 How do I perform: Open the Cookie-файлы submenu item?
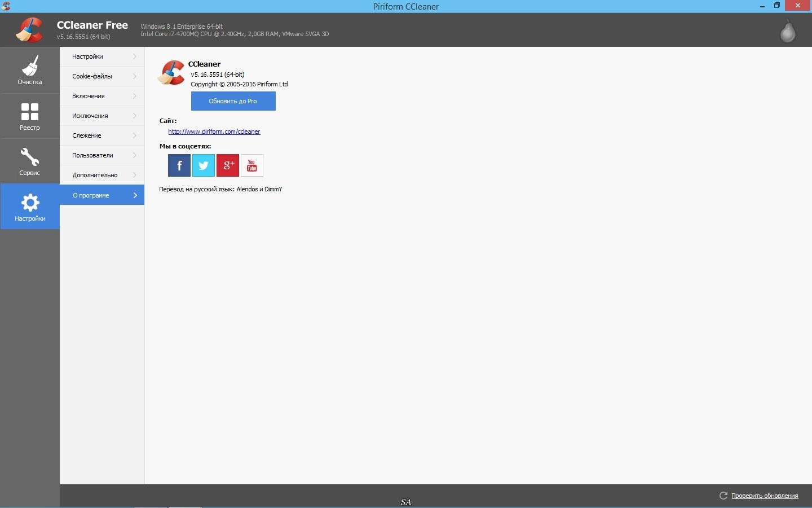pyautogui.click(x=102, y=76)
